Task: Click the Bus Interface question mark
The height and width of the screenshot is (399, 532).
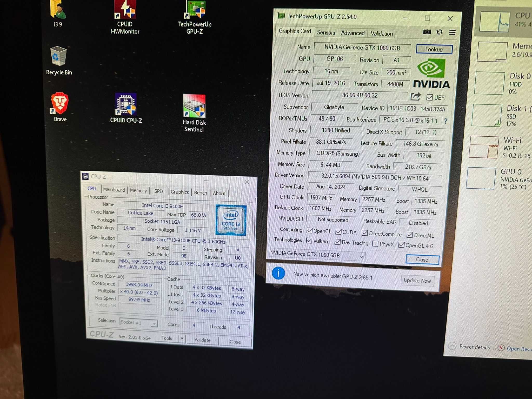Action: (x=445, y=121)
